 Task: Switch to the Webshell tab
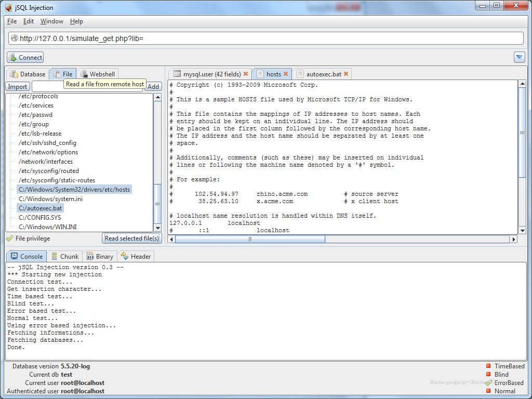(x=98, y=74)
